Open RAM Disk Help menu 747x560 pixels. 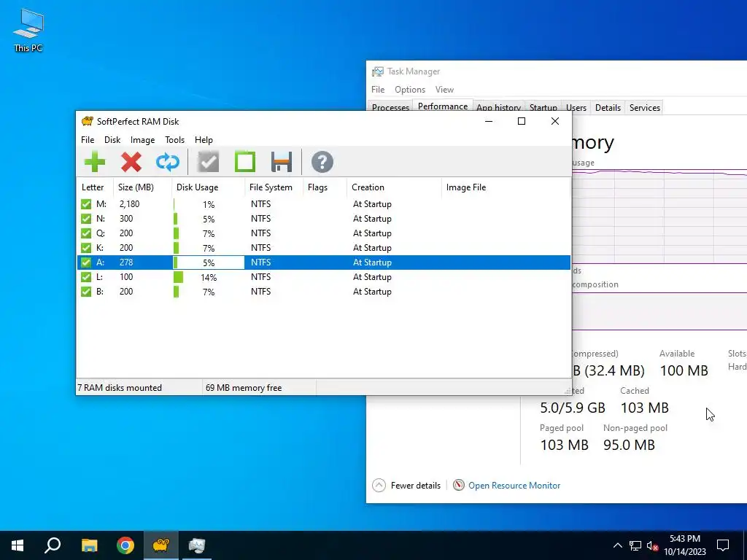(x=204, y=139)
